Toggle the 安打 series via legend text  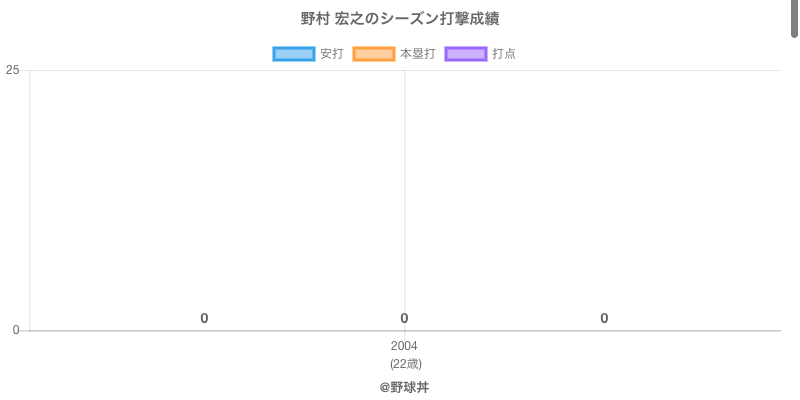coord(331,54)
